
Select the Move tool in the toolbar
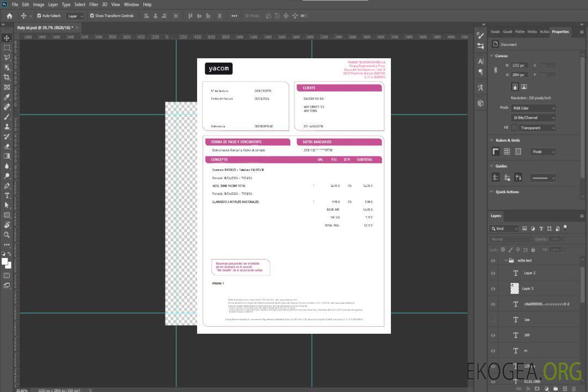tap(7, 38)
